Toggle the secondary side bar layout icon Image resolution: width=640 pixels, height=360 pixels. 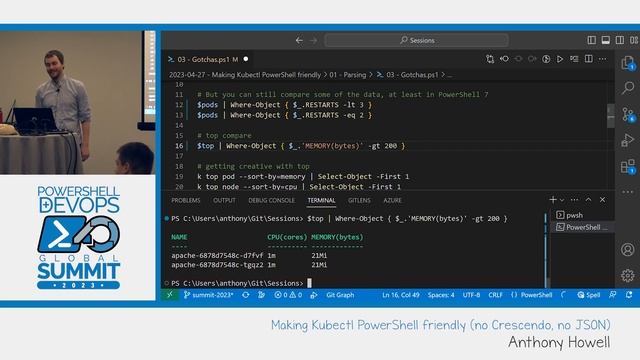point(620,40)
